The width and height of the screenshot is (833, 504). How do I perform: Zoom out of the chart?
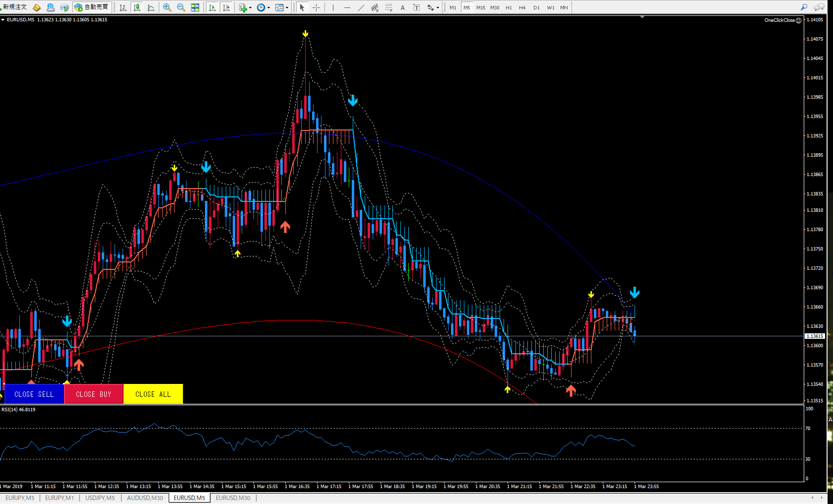click(181, 7)
